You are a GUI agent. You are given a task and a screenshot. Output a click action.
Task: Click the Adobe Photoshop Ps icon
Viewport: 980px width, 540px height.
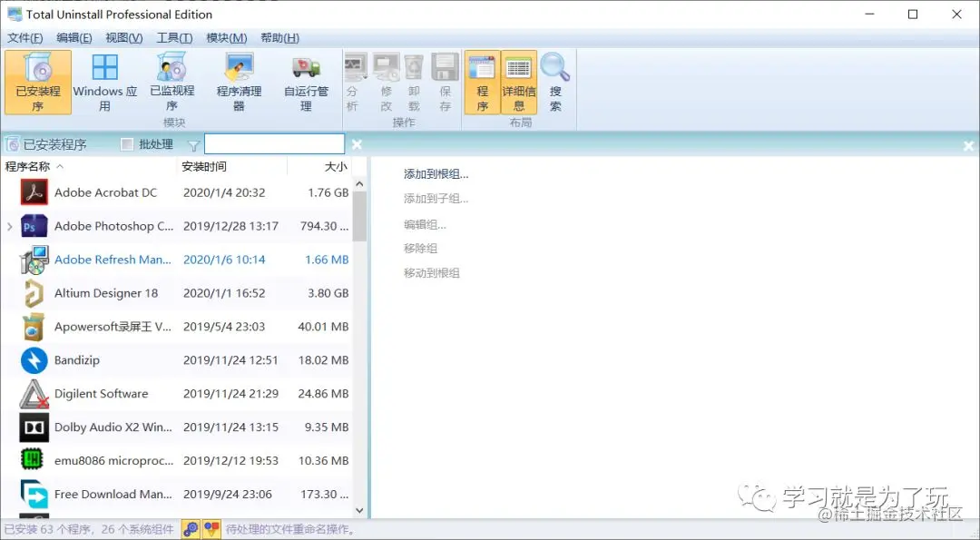34,226
